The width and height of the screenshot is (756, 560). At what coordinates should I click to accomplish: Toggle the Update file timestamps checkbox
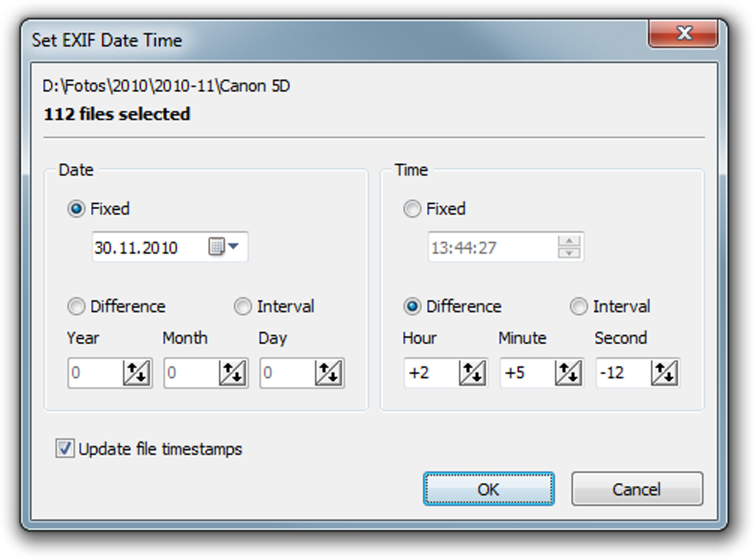(64, 448)
